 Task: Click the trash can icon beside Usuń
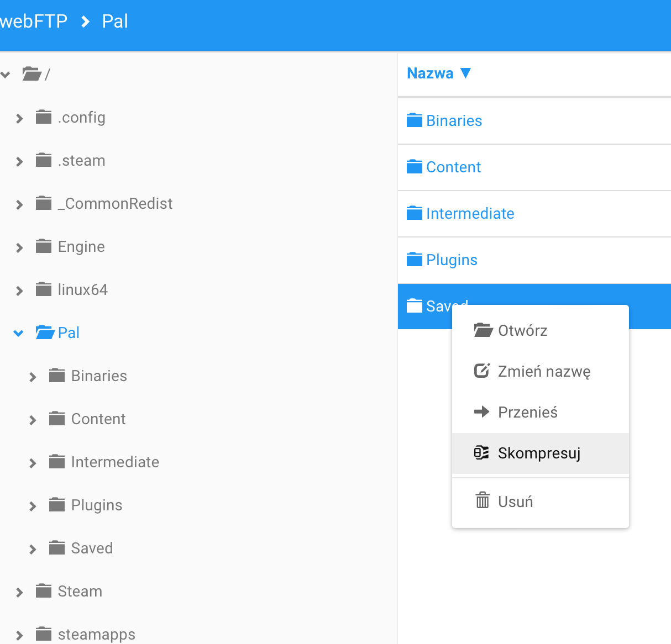coord(483,500)
